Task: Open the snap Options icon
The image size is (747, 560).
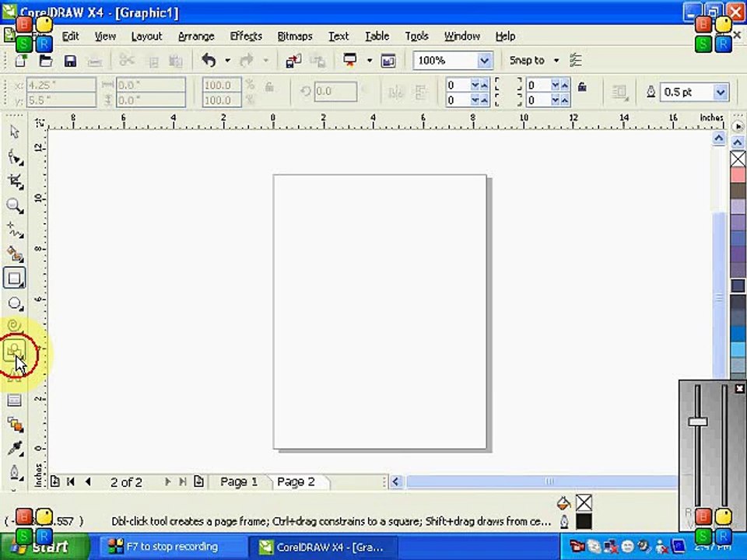Action: 576,61
